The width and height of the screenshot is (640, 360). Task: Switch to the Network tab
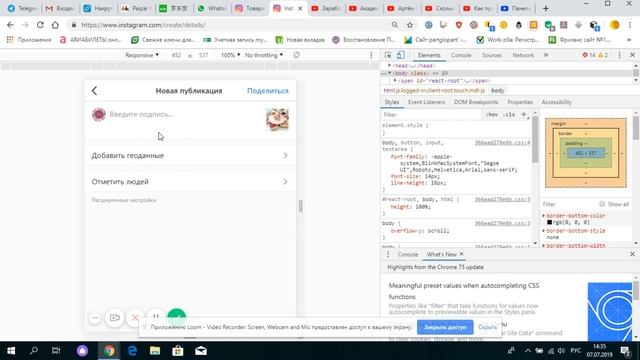tap(523, 55)
